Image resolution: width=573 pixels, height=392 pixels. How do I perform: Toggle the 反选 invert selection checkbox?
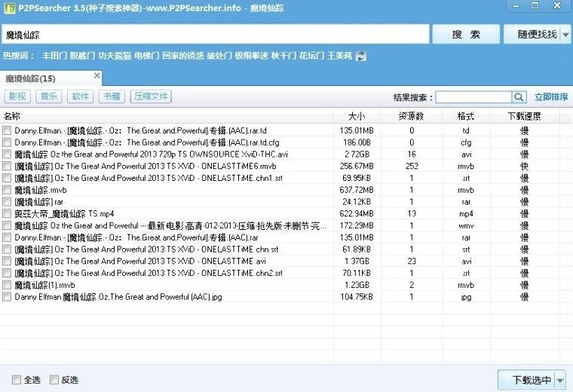(54, 380)
